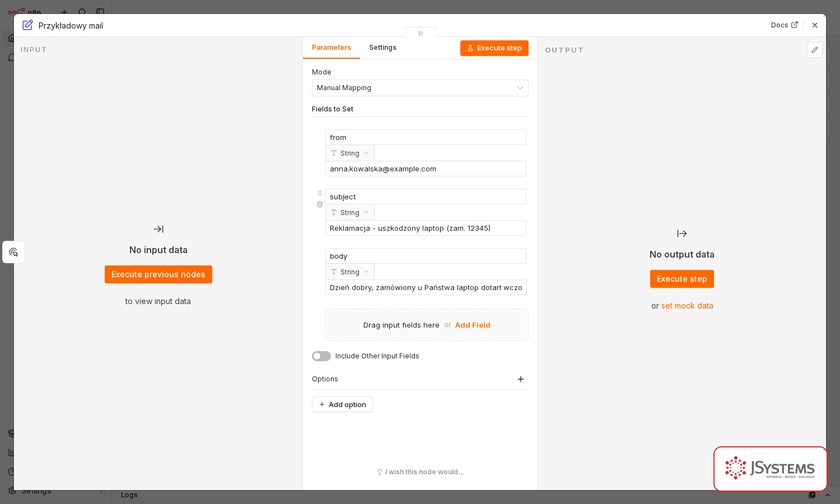Viewport: 840px width, 504px height.
Task: Click the Add Field link
Action: (473, 325)
